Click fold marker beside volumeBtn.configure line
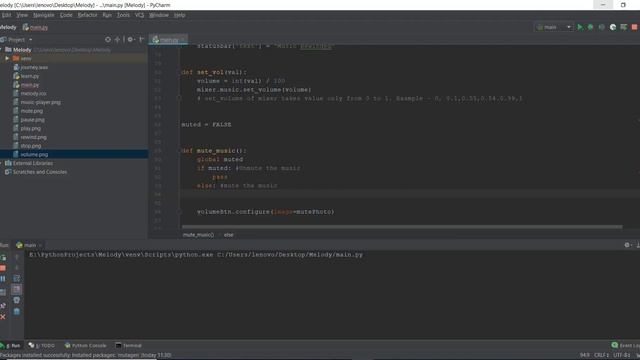The width and height of the screenshot is (640, 360). tap(179, 212)
